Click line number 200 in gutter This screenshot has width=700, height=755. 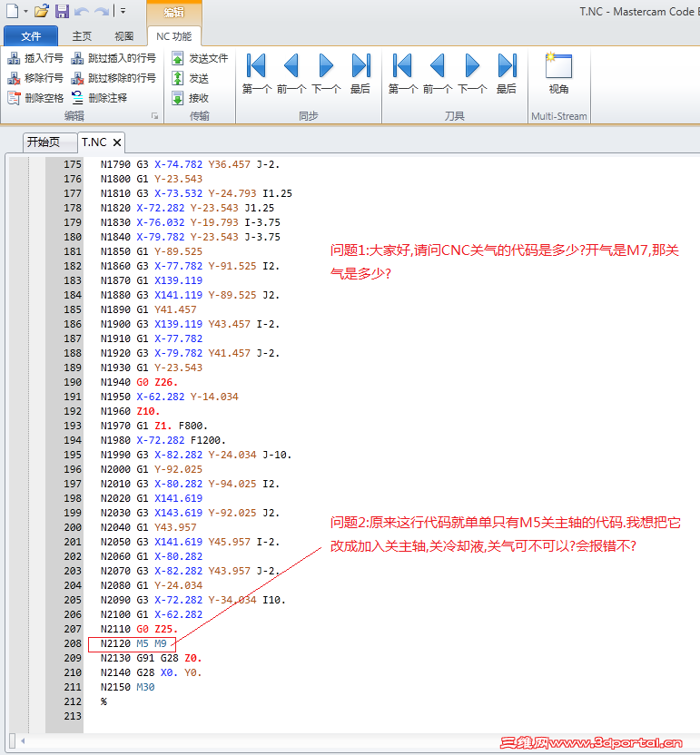coord(73,527)
